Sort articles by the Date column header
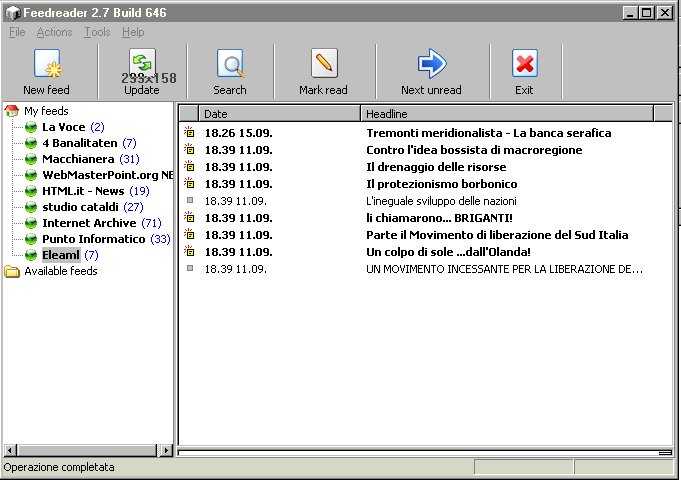The height and width of the screenshot is (480, 681). tap(279, 114)
